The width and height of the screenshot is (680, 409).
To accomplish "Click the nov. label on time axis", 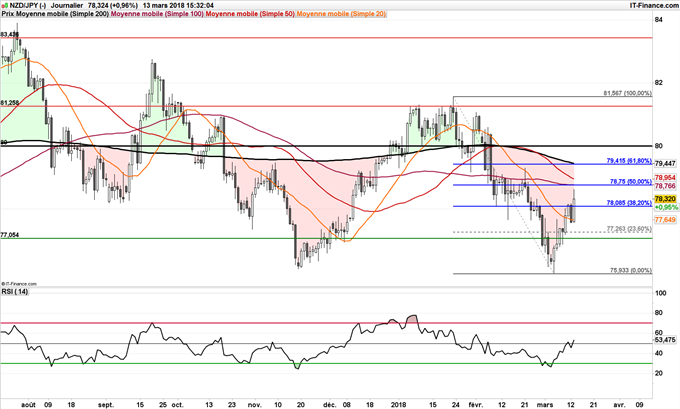I will (255, 405).
